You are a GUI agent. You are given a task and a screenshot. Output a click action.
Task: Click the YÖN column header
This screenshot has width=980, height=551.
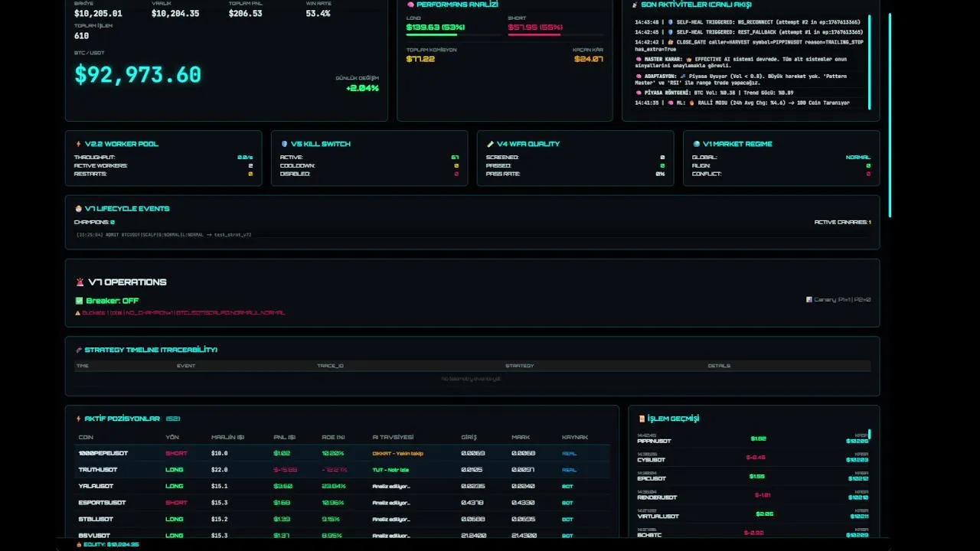[x=172, y=437]
